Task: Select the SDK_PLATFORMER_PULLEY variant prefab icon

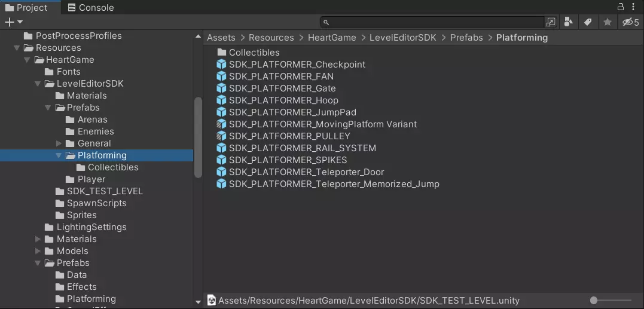Action: coord(221,136)
